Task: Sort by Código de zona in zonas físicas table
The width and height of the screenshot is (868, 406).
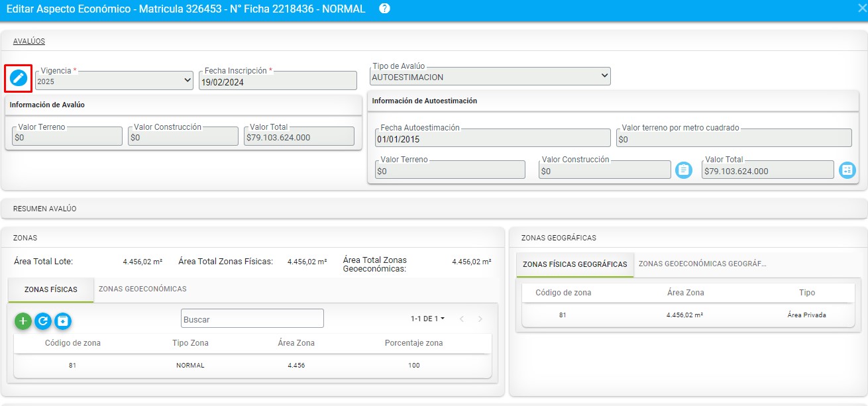Action: click(x=73, y=343)
